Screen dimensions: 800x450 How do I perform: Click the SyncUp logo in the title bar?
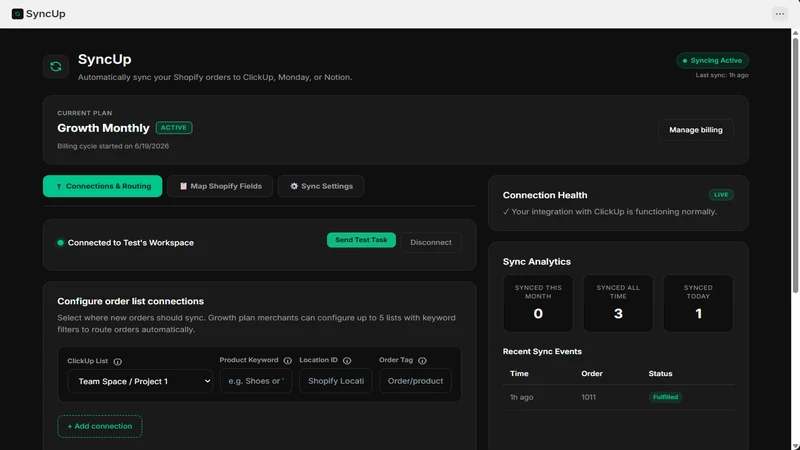(x=17, y=14)
